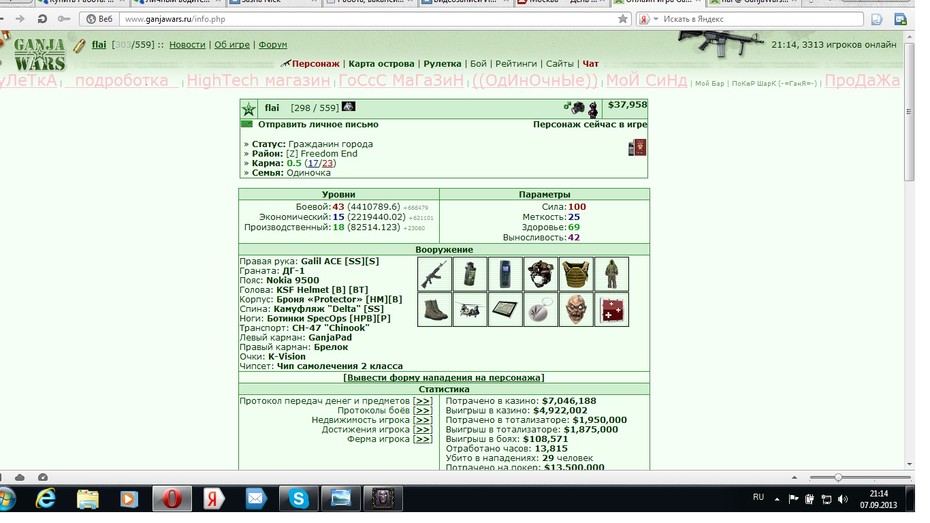Click the SpecOps boots equipment icon

[434, 310]
